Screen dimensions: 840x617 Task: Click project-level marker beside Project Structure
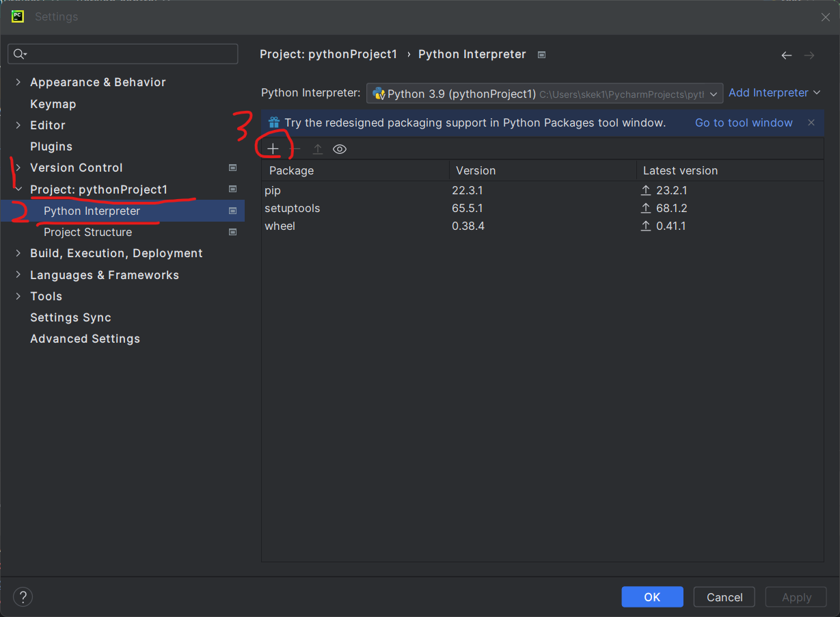tap(232, 232)
